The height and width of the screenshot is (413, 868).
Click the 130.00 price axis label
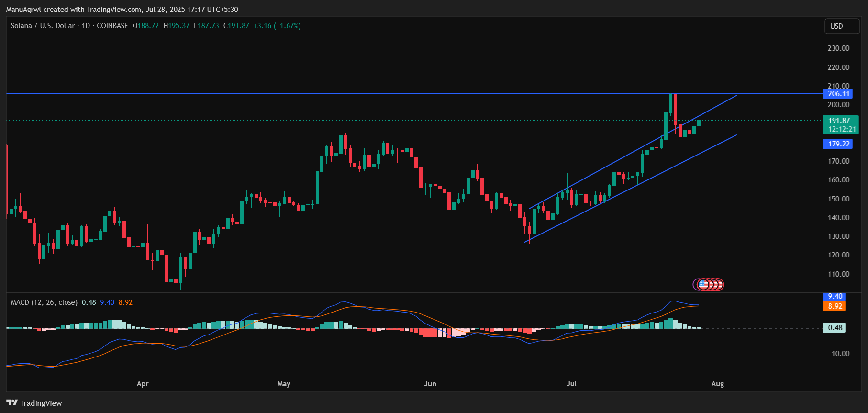838,236
